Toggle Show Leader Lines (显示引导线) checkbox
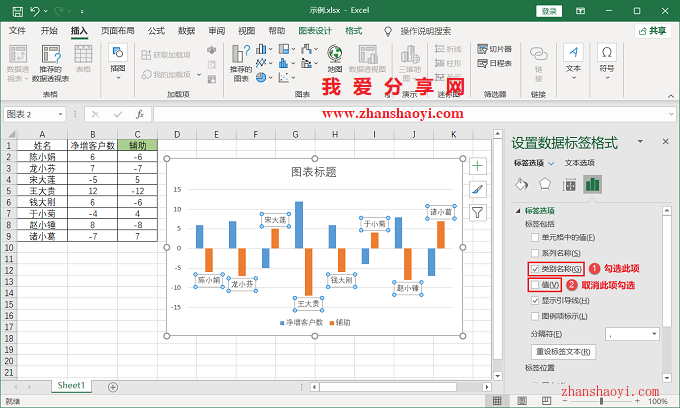This screenshot has width=680, height=408. [x=535, y=300]
